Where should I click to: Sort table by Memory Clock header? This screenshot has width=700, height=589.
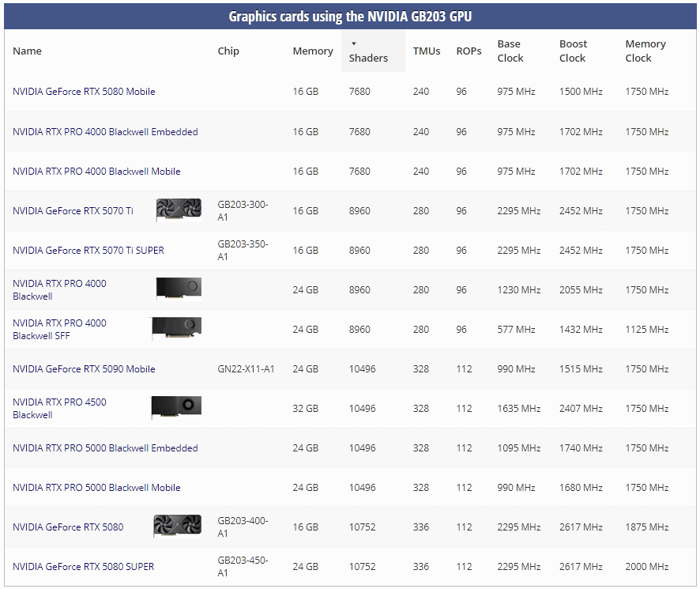coord(645,51)
